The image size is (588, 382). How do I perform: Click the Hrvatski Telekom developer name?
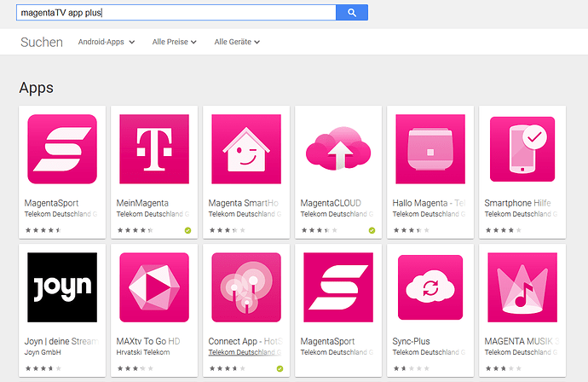tap(143, 352)
